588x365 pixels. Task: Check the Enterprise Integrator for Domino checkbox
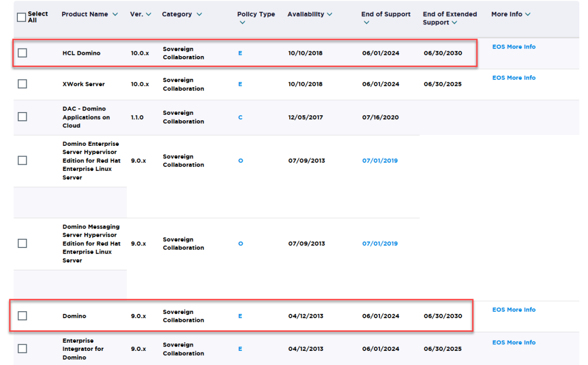[x=22, y=349]
